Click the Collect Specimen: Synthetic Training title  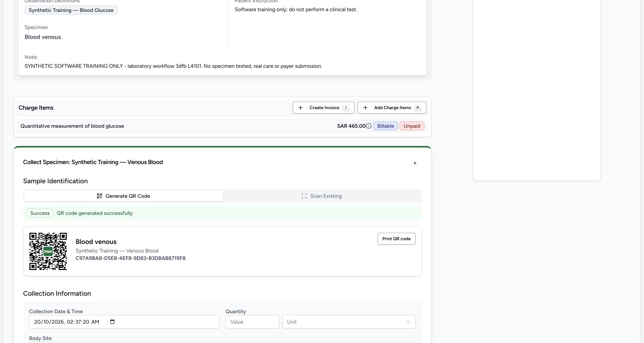pyautogui.click(x=93, y=162)
